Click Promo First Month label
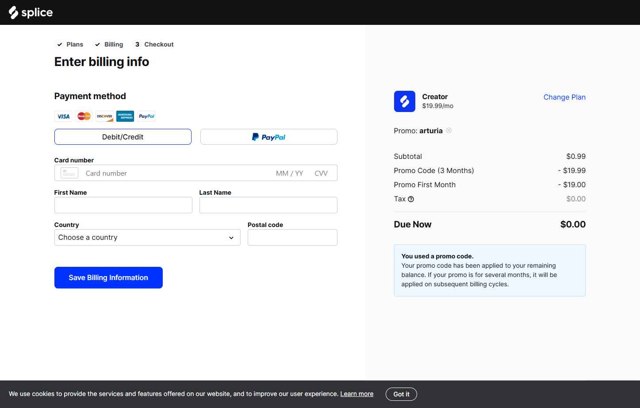Image resolution: width=640 pixels, height=408 pixels. click(x=424, y=185)
